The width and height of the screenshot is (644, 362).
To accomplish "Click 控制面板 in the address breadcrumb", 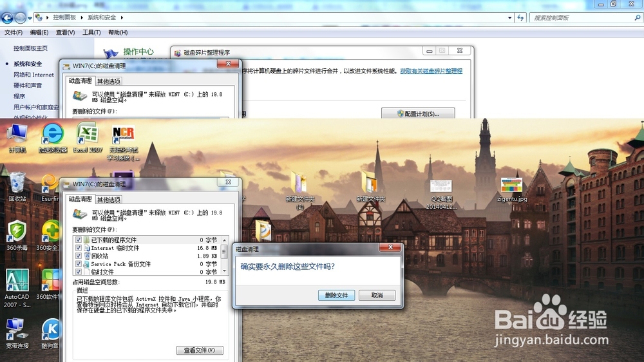I will [x=64, y=17].
